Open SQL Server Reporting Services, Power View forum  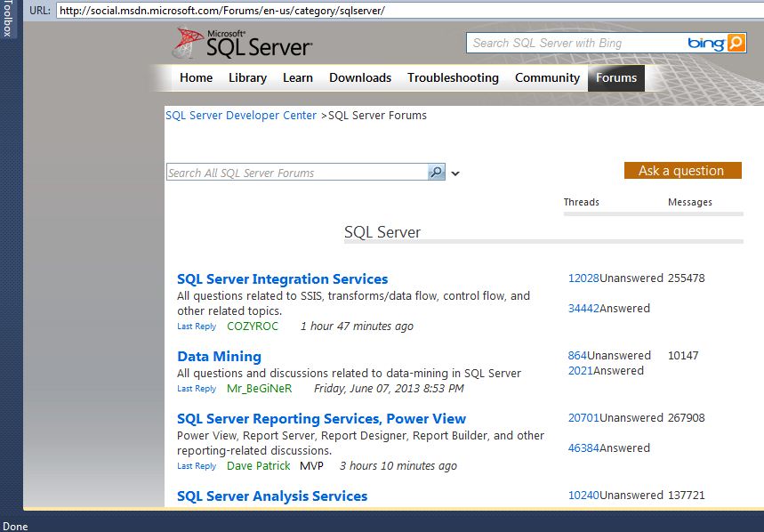coord(322,419)
